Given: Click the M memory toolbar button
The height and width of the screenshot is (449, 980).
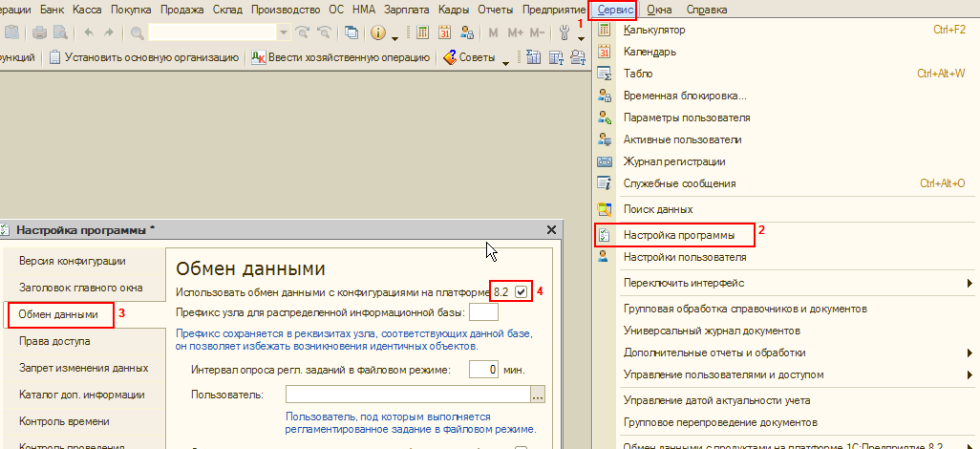Looking at the screenshot, I should 493,32.
